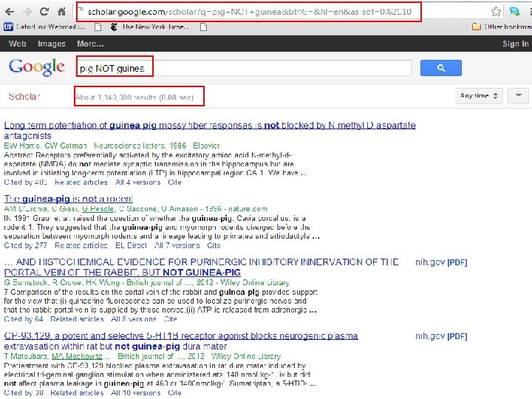Click Cited by 64 link

(24, 319)
